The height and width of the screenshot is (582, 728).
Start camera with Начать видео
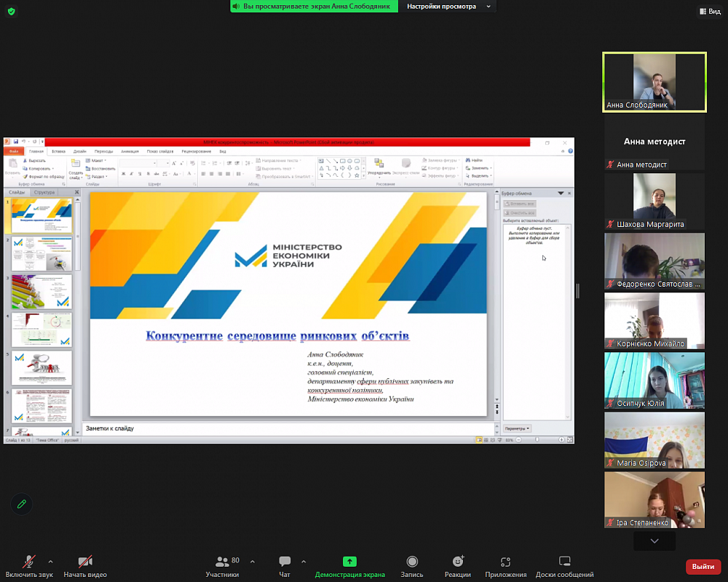click(x=85, y=566)
